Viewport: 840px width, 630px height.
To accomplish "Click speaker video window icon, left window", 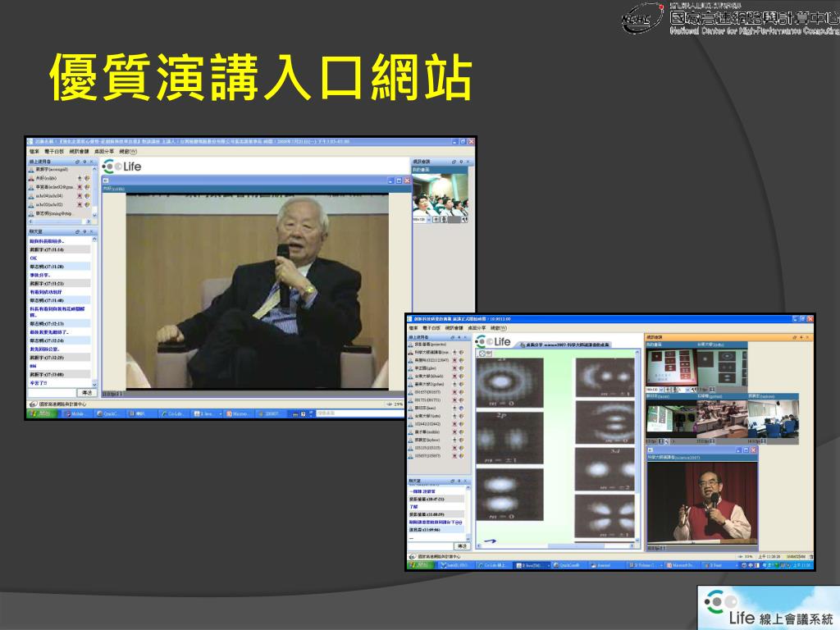I will (106, 180).
